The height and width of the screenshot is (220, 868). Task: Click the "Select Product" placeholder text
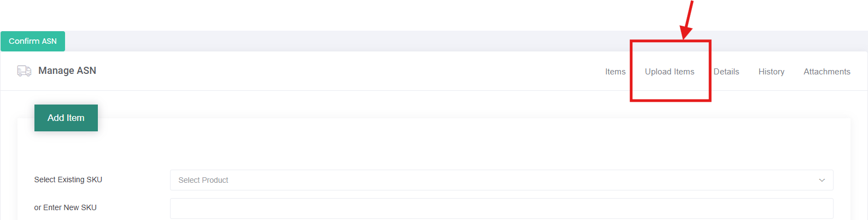[203, 180]
